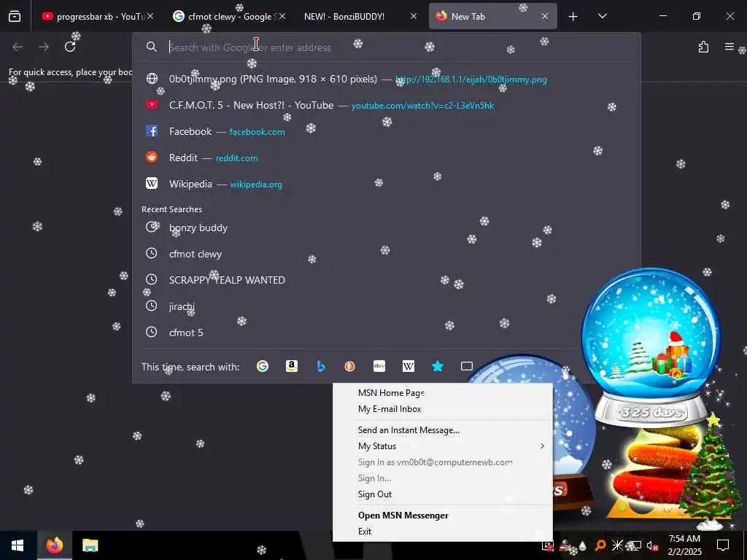The height and width of the screenshot is (560, 747).
Task: Open clock showing 7:54 AM 2/2/2025
Action: pyautogui.click(x=684, y=545)
